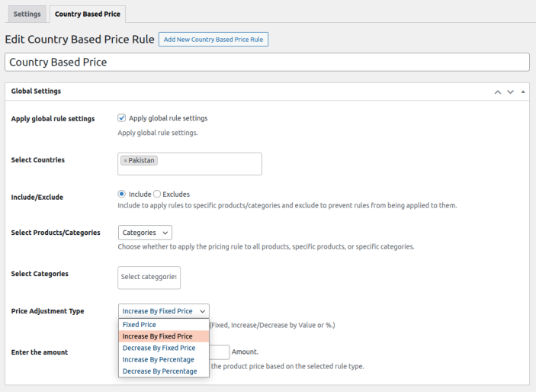
Task: Toggle Apply global rule settings checkbox
Action: click(x=122, y=118)
